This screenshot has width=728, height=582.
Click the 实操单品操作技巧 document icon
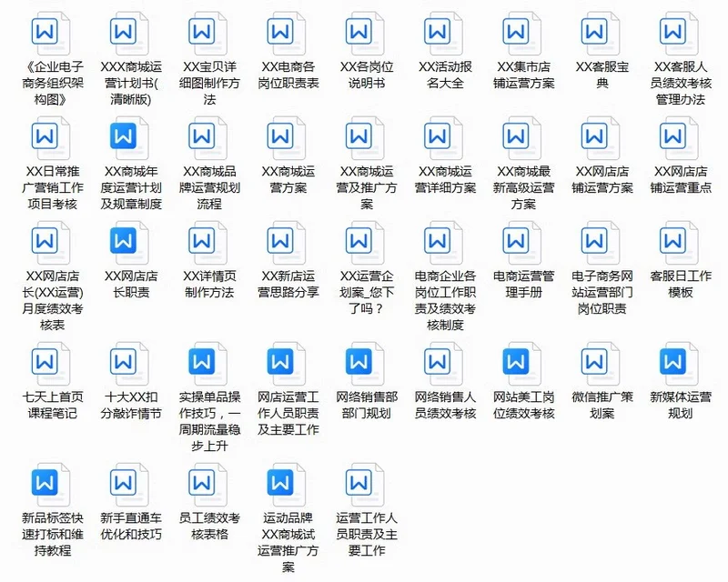(207, 364)
